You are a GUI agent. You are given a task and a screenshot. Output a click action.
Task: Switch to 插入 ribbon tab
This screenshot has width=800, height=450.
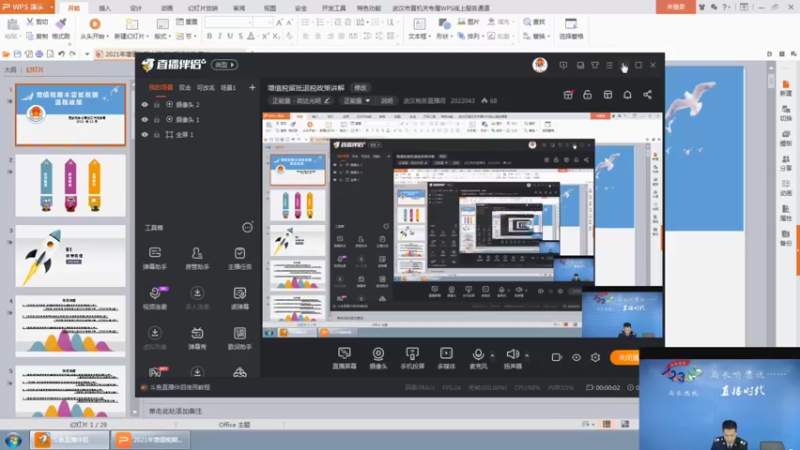click(x=105, y=8)
